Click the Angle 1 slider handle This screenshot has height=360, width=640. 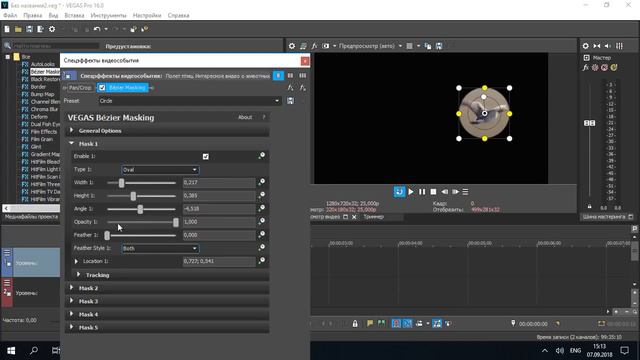tap(140, 209)
